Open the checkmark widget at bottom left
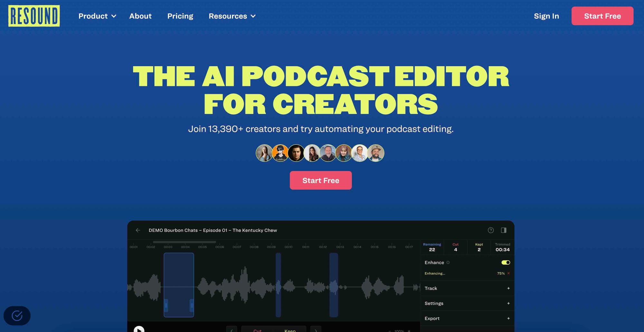 (17, 316)
